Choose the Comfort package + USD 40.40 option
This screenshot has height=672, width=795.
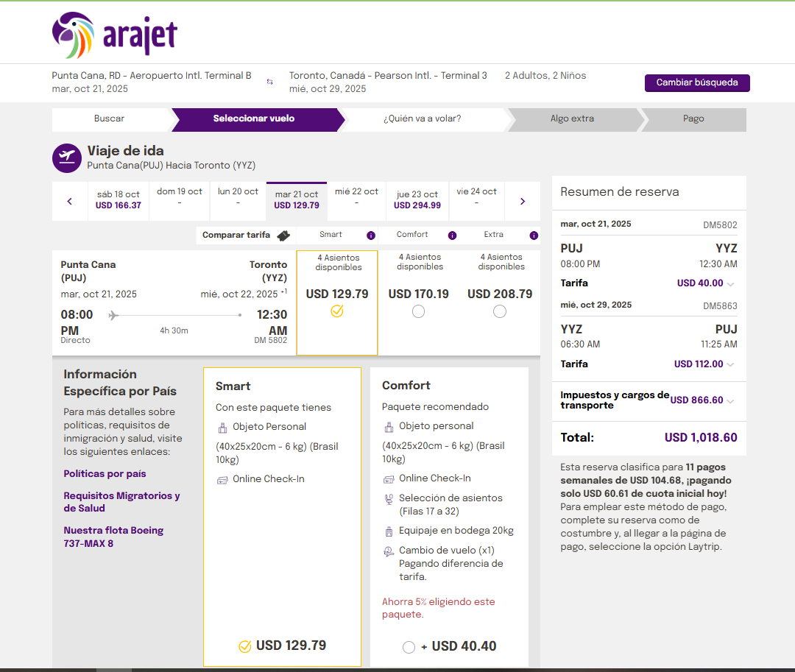tap(409, 647)
